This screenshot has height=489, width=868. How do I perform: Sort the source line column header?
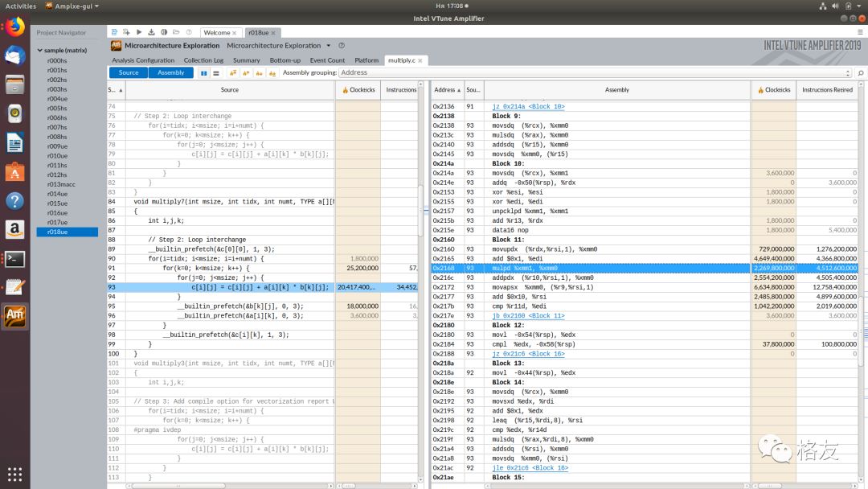point(116,90)
